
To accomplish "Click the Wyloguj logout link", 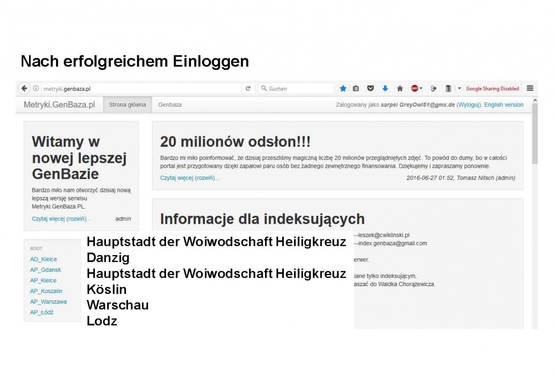I will pos(469,105).
